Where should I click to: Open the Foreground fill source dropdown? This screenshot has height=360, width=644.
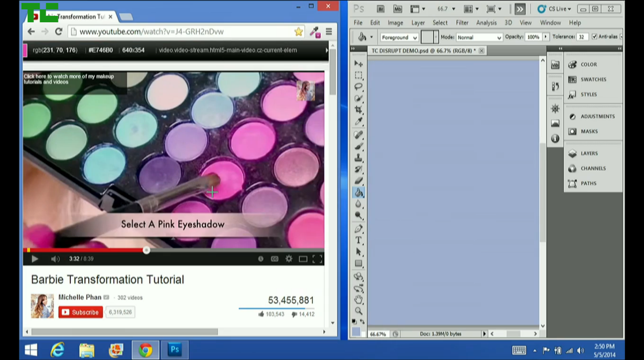pyautogui.click(x=399, y=37)
